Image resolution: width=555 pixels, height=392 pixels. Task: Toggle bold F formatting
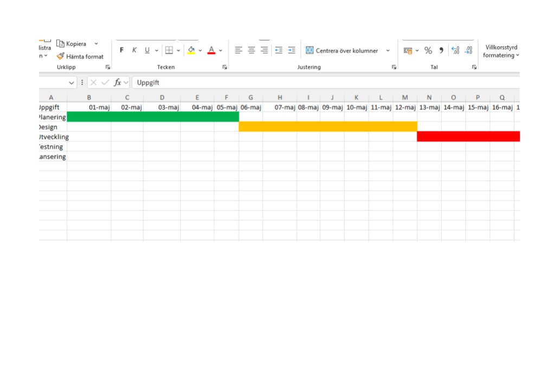121,50
